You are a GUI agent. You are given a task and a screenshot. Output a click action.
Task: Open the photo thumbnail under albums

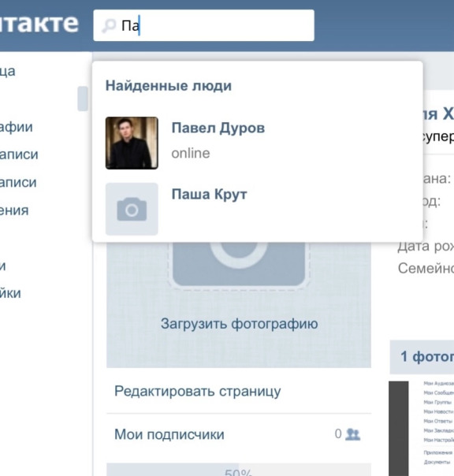422,429
